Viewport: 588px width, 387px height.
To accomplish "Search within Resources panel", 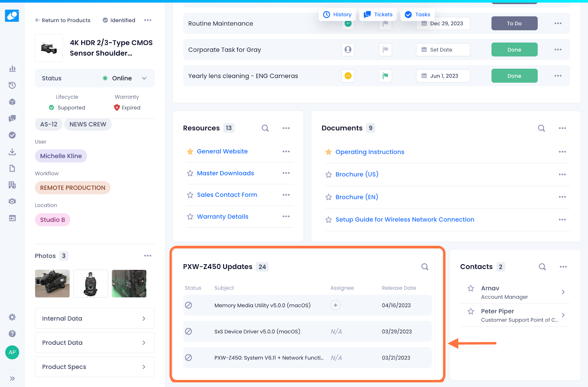I will (265, 128).
